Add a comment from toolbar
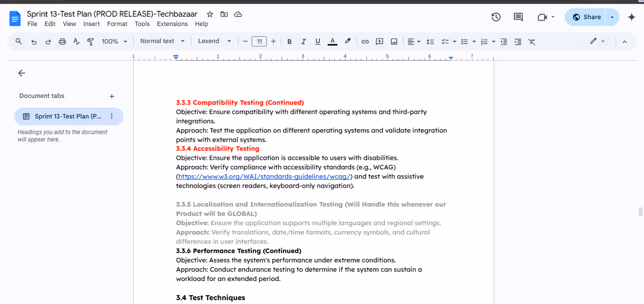Viewport: 644px width, 304px height. coord(379,42)
